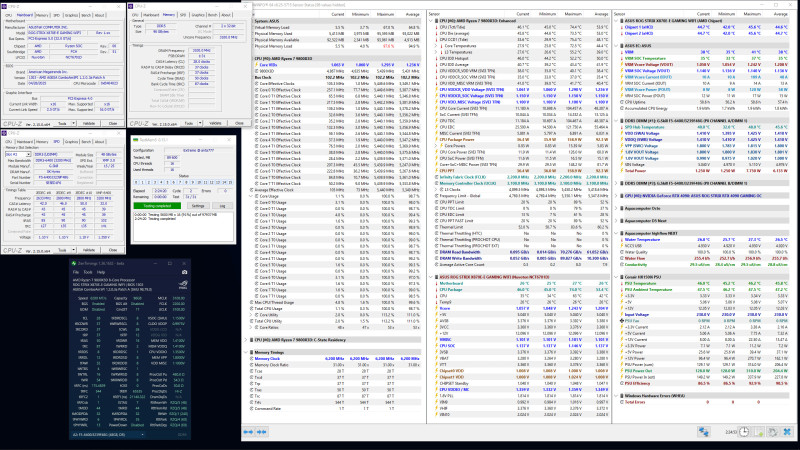
Task: Click Validate button in SPD CPU-Z window
Action: coord(89,250)
